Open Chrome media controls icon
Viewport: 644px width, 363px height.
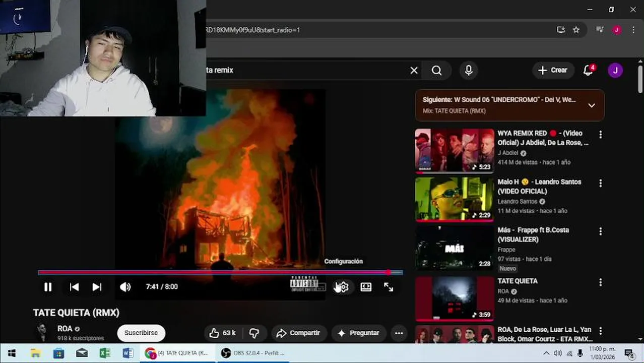pos(600,30)
